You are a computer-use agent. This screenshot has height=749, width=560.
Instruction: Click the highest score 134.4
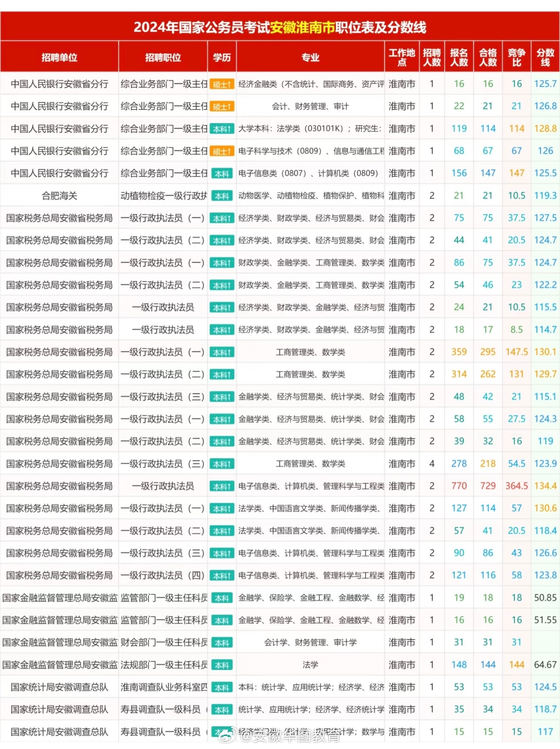click(545, 486)
